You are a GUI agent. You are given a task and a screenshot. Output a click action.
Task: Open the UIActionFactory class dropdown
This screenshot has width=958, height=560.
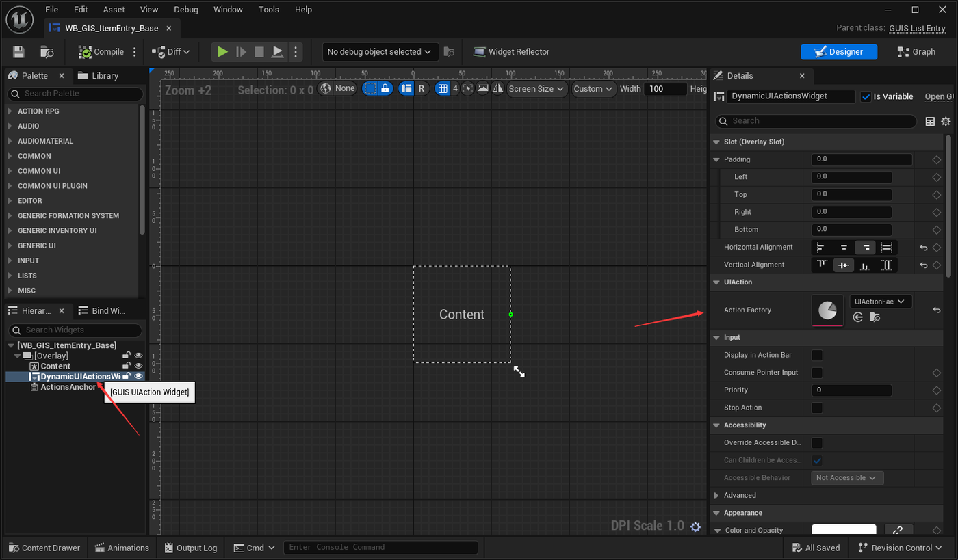881,302
